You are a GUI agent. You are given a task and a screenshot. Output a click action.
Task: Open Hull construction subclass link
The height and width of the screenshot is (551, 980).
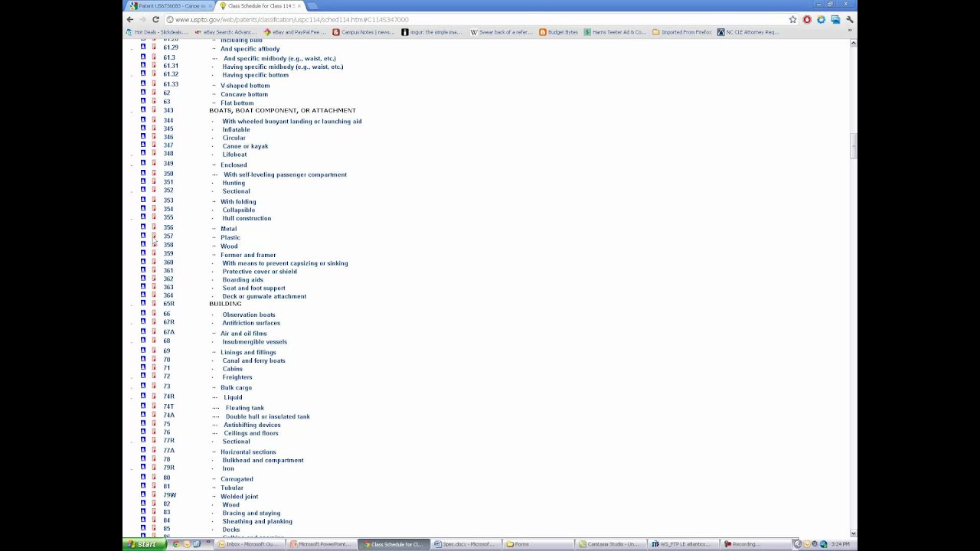(x=247, y=218)
